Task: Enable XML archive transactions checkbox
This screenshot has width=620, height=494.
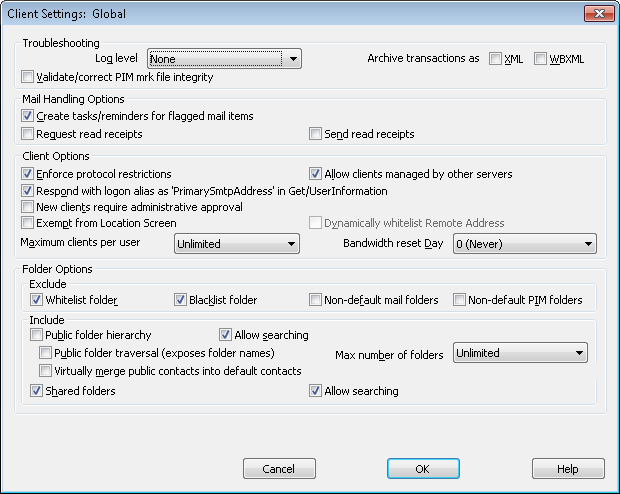Action: 496,59
